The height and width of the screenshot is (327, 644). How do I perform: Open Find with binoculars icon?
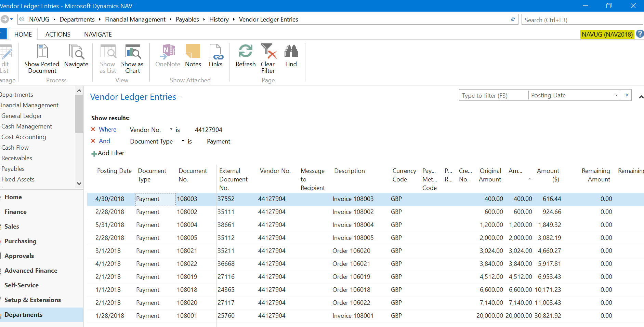[291, 56]
